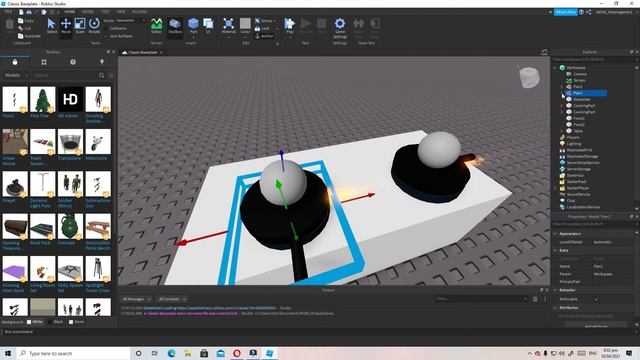
Task: Click the Opera icon in taskbar
Action: 237,353
